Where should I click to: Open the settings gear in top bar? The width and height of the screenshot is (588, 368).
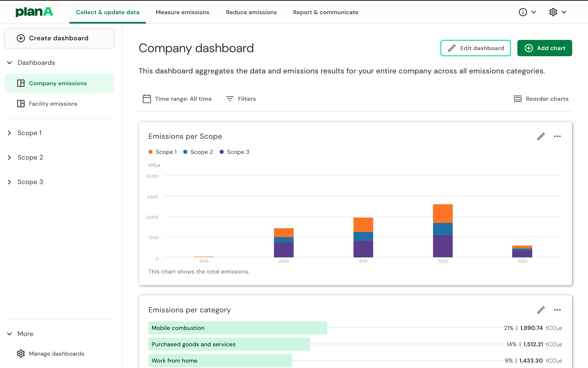click(553, 12)
